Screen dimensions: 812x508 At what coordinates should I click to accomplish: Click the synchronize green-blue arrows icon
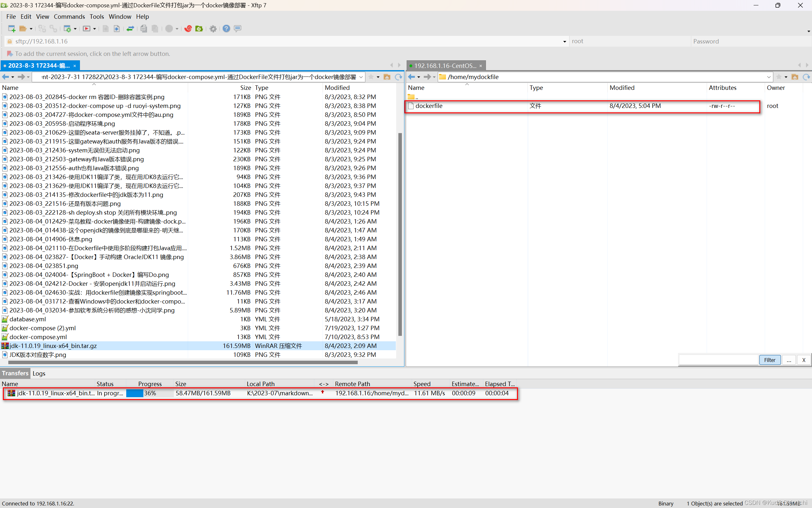click(x=130, y=29)
